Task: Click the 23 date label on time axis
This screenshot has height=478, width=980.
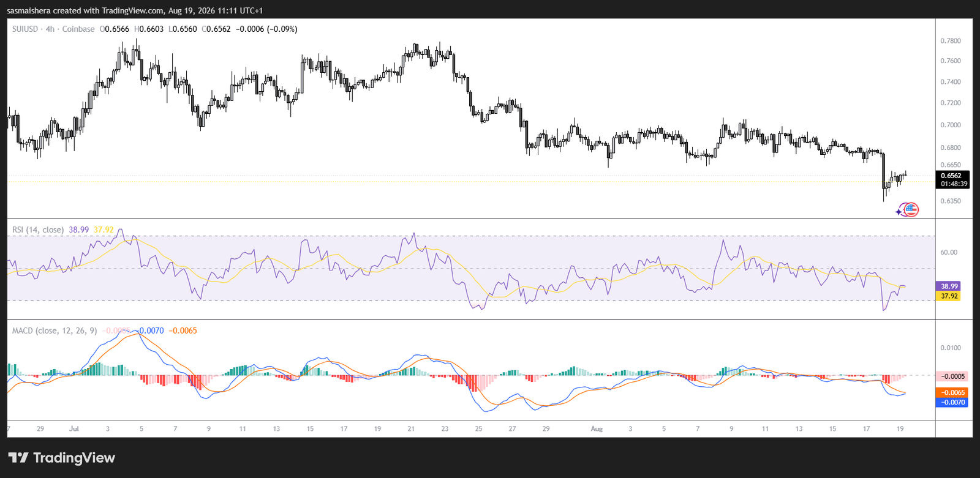Action: point(445,429)
